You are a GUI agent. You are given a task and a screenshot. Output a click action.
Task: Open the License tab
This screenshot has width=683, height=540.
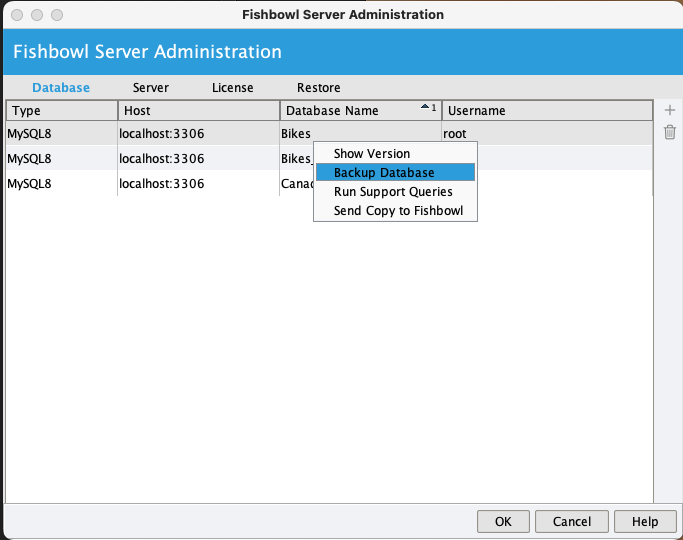[233, 88]
